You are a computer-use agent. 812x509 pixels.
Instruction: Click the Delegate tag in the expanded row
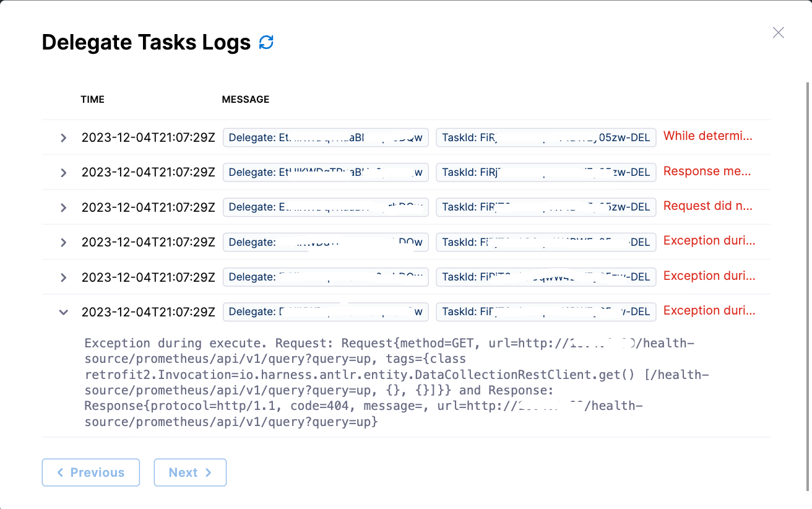point(326,311)
